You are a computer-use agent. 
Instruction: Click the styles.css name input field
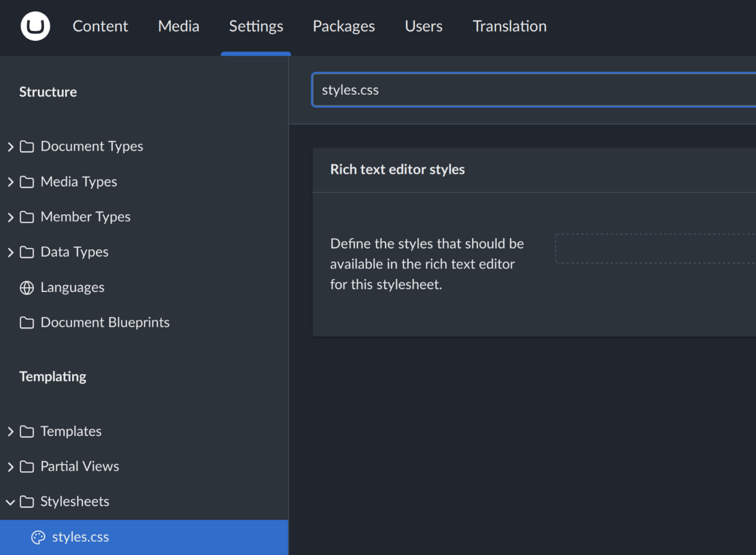pos(533,90)
